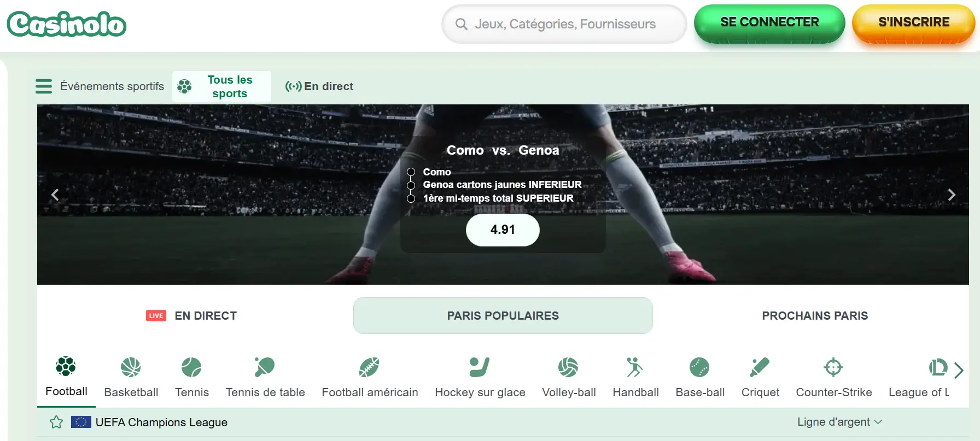Focus the Jeux, Catégories, Fournisseurs search field
The image size is (980, 441).
(564, 24)
